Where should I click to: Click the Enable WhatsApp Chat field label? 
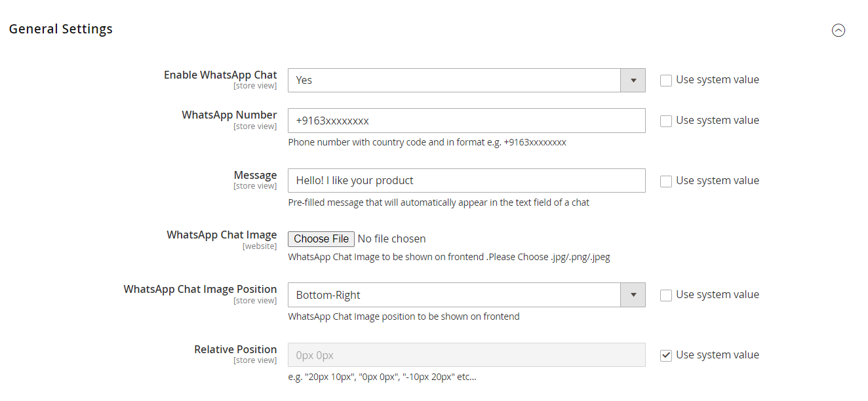pos(220,75)
